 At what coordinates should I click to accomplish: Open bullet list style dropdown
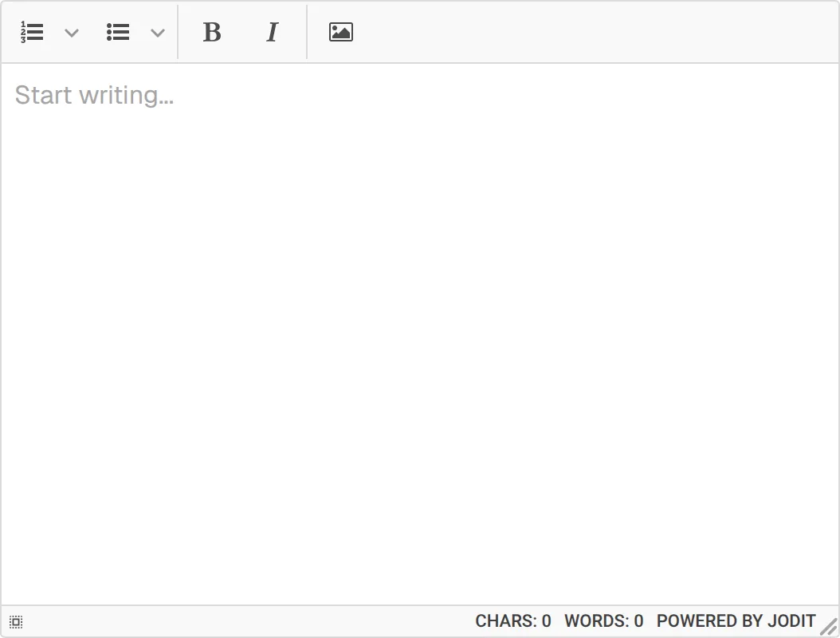coord(158,33)
